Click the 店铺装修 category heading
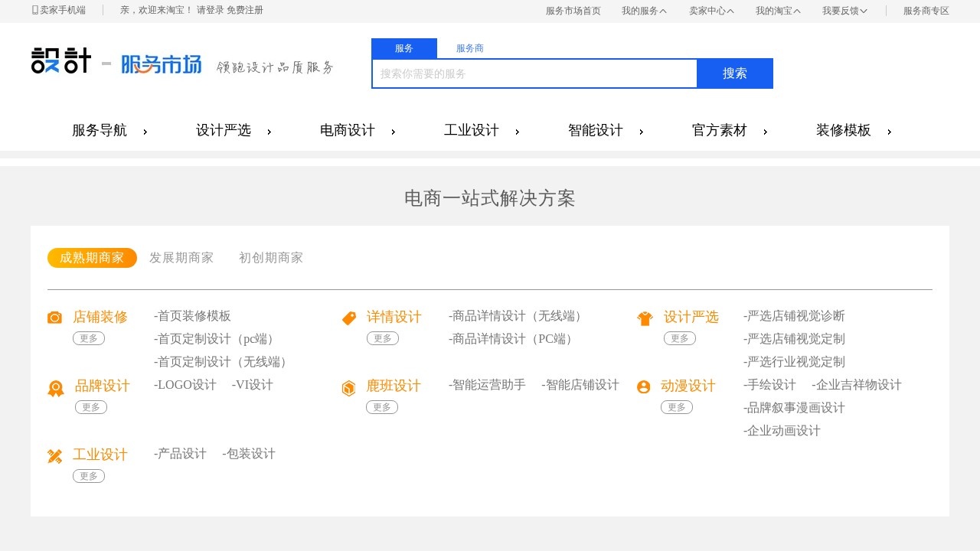The height and width of the screenshot is (551, 980). pos(100,317)
